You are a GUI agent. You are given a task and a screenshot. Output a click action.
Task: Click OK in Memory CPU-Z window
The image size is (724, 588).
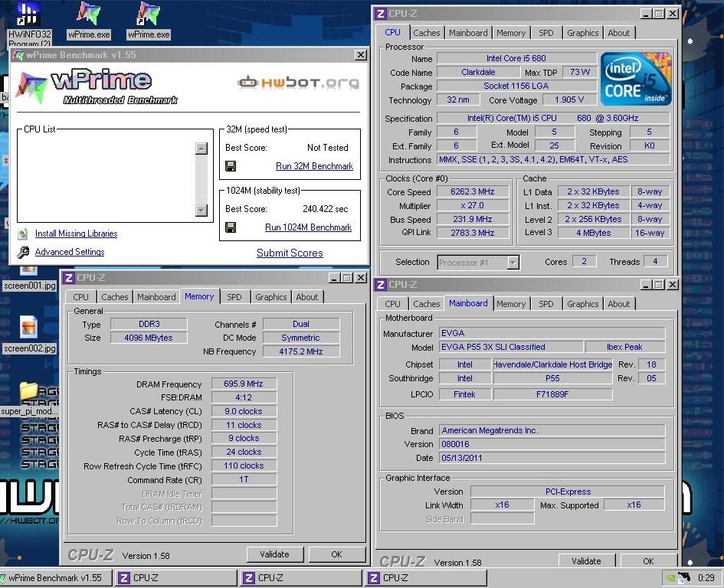(x=336, y=554)
